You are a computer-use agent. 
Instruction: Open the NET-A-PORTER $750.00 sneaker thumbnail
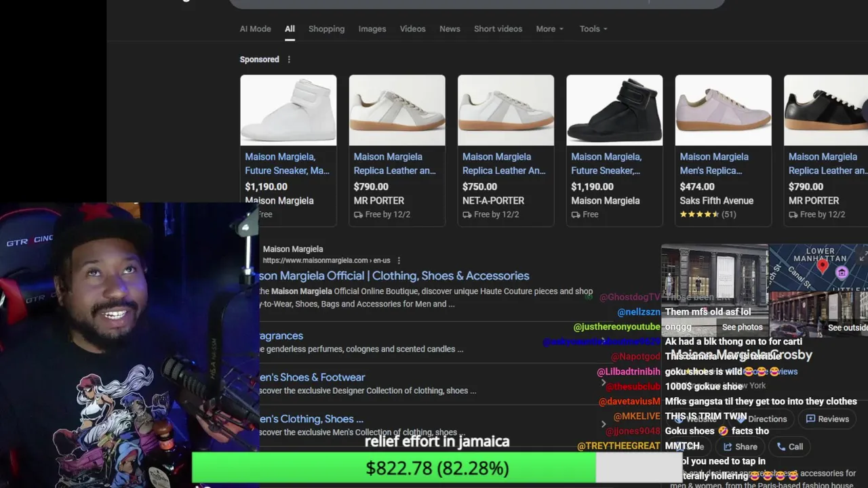click(x=506, y=110)
